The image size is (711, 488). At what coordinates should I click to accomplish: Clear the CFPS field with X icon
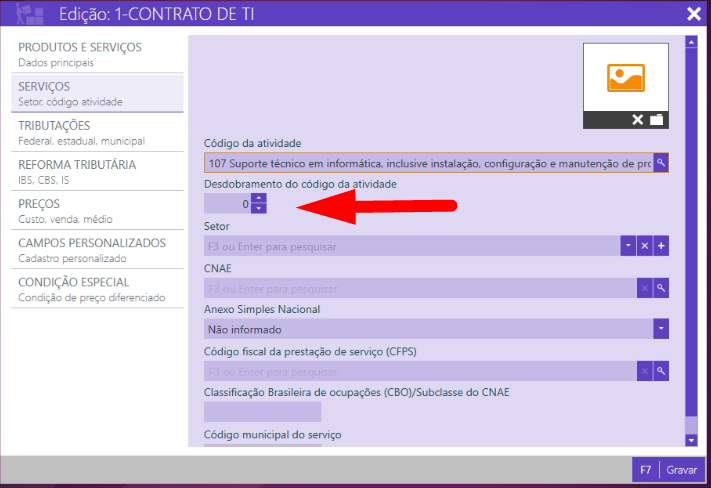click(x=644, y=371)
